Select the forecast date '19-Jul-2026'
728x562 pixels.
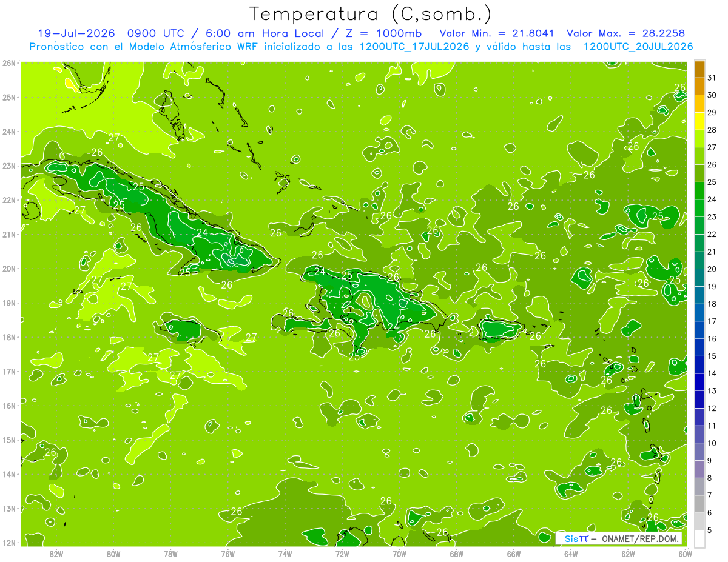coord(76,33)
